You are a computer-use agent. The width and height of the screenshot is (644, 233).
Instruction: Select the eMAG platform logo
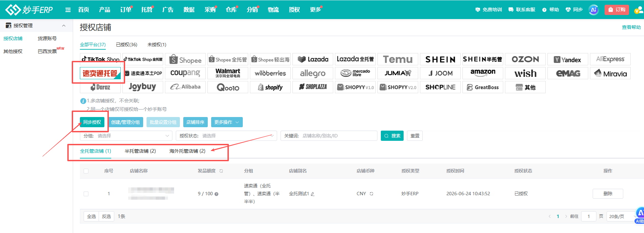point(568,73)
